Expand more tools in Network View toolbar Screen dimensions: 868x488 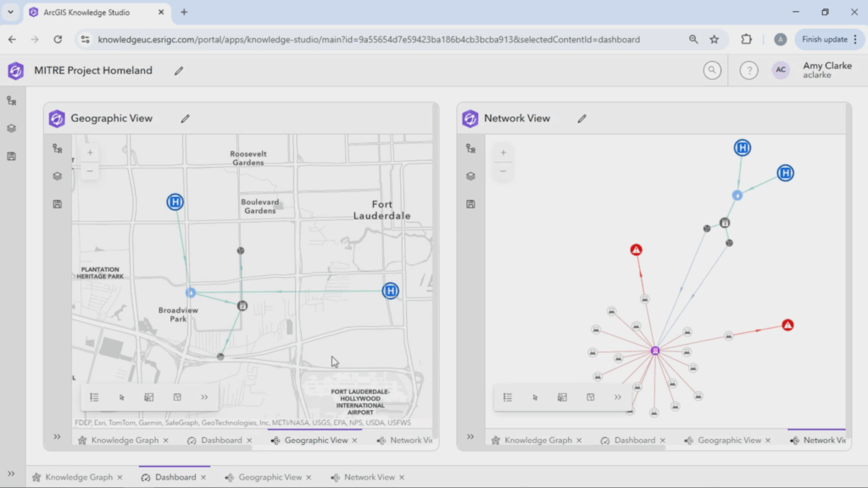point(618,396)
